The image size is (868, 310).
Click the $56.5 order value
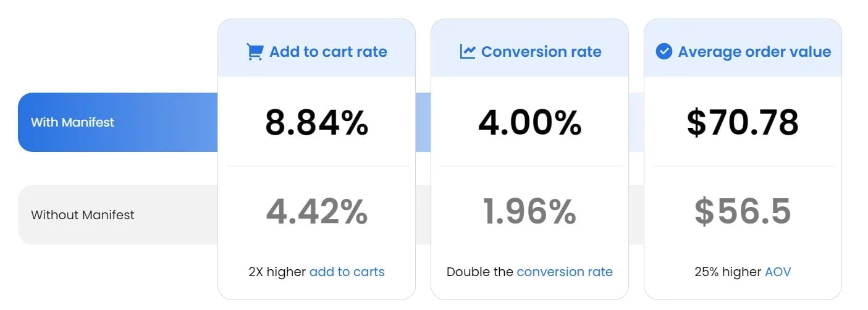[743, 211]
